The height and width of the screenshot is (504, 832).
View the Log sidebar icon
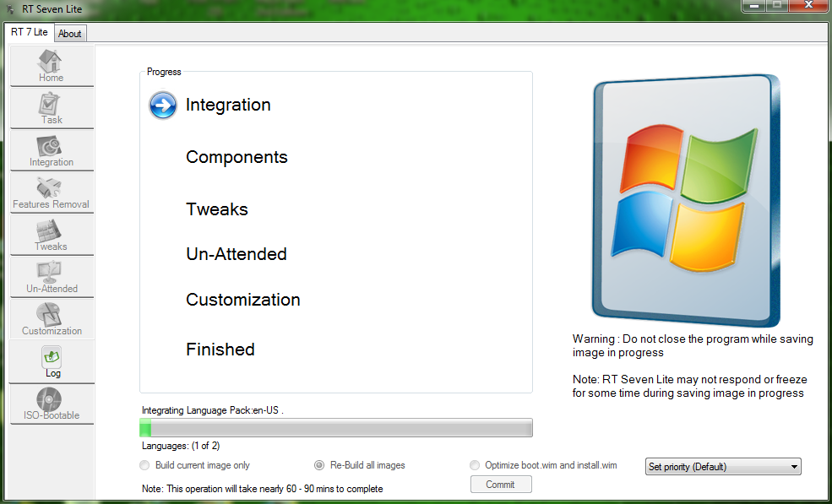click(52, 362)
